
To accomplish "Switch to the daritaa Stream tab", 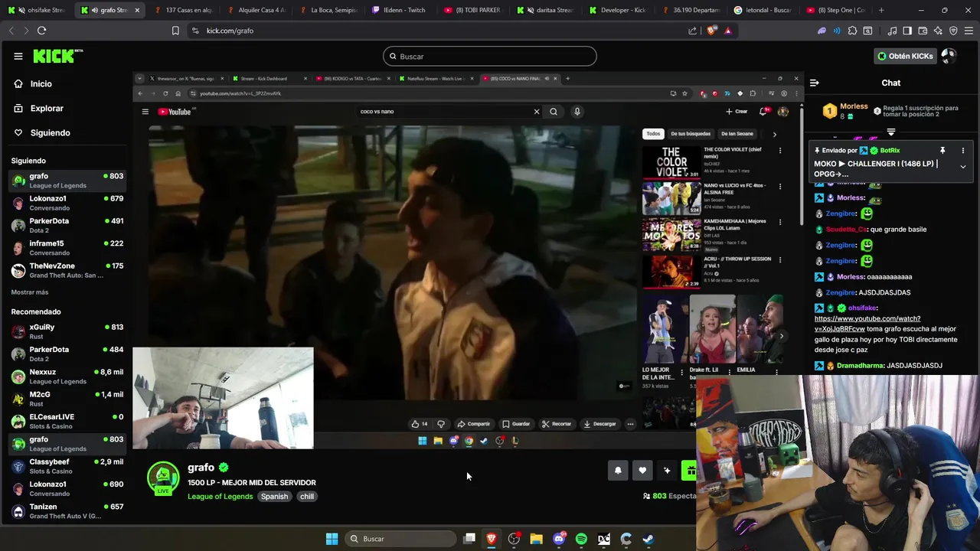I will (544, 10).
